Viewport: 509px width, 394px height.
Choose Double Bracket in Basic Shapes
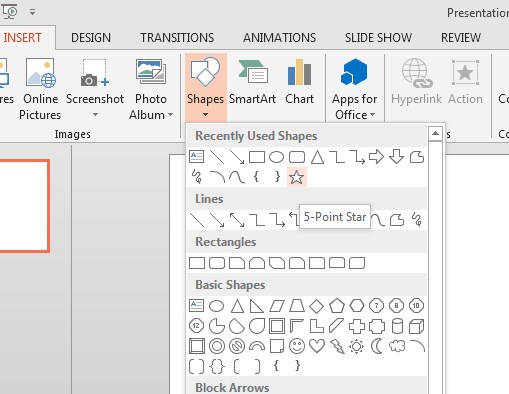[196, 366]
